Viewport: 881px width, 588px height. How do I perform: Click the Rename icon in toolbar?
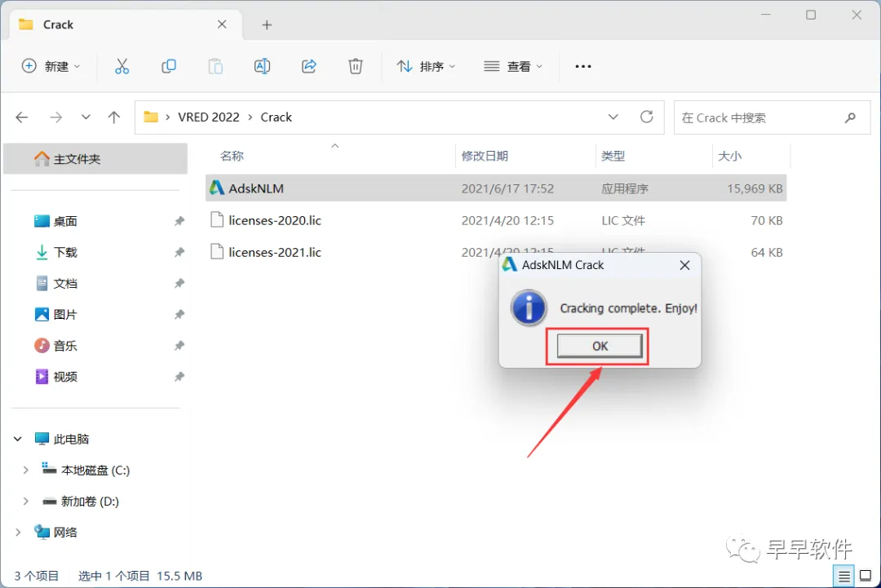point(262,66)
